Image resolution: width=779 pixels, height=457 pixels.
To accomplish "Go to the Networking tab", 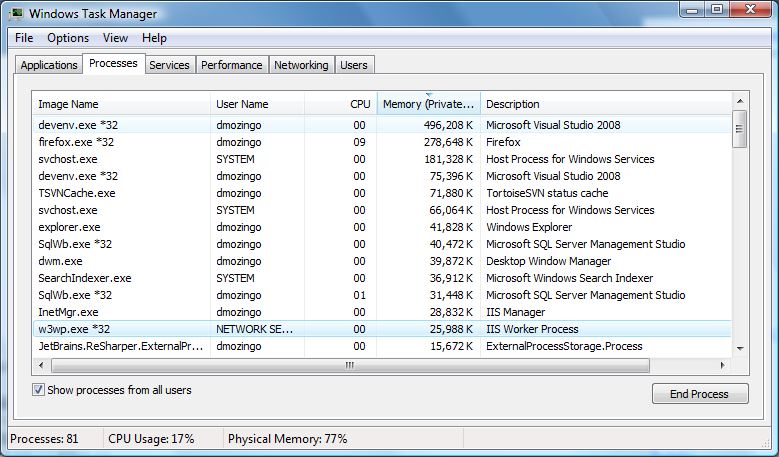I will click(x=301, y=65).
